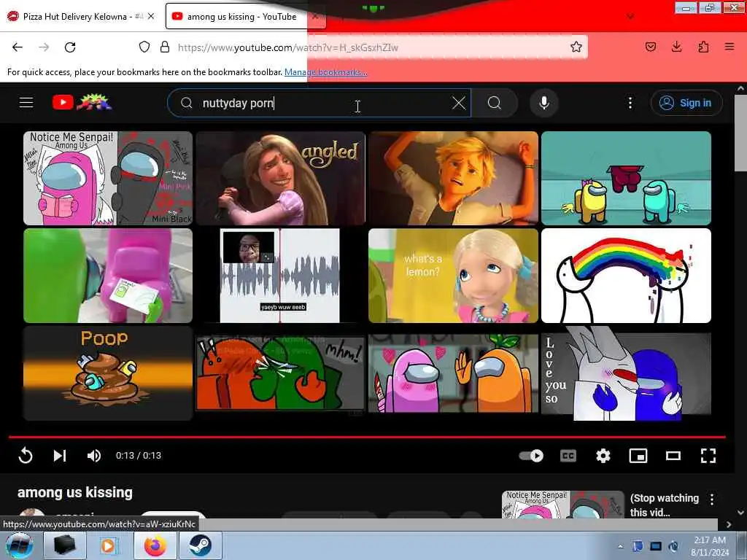
Task: Open the Poop video thumbnail
Action: click(x=108, y=373)
